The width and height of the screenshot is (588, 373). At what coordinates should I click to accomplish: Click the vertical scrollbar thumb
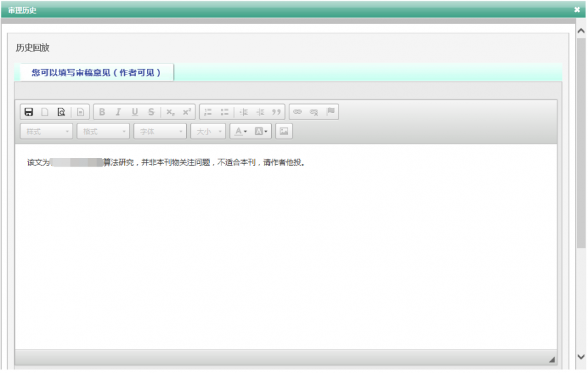[581, 143]
